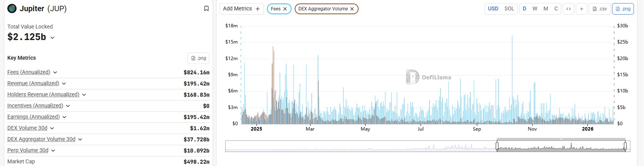Click the Jupiter logo icon
The image size is (644, 166).
(x=12, y=8)
